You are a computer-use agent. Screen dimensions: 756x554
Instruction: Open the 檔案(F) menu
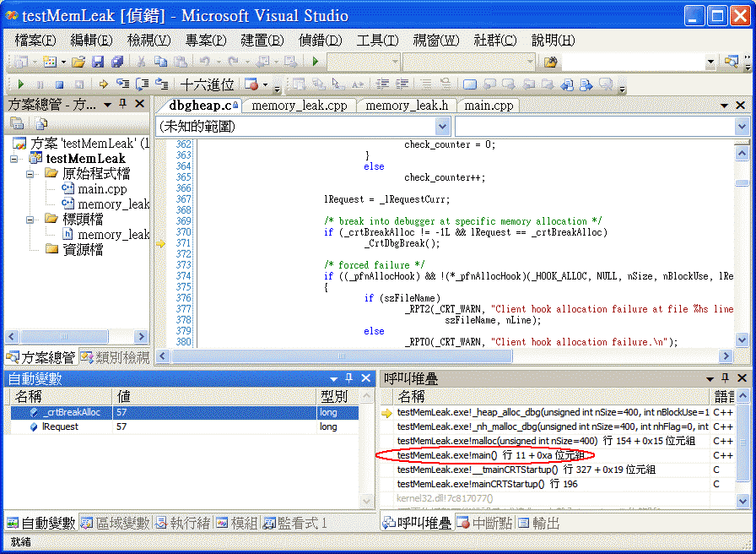[x=35, y=41]
